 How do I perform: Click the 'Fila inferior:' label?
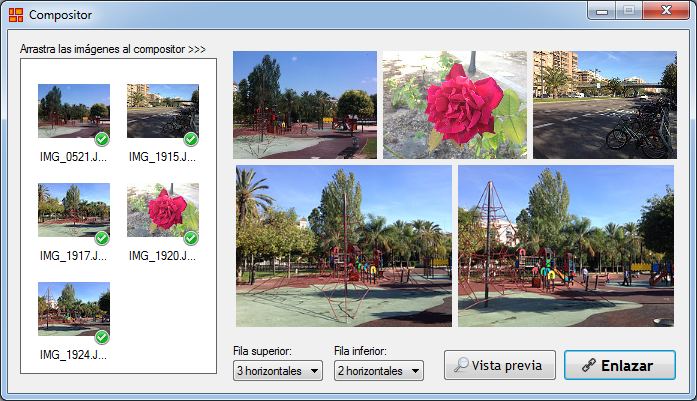(x=361, y=351)
